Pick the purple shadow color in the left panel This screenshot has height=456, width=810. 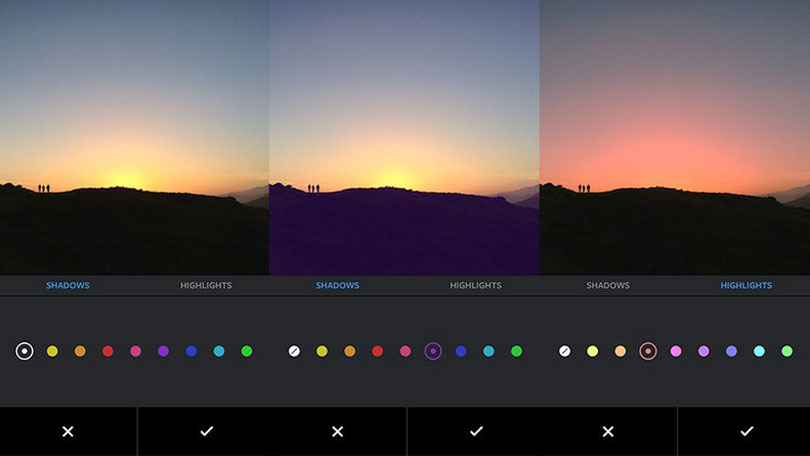point(163,351)
